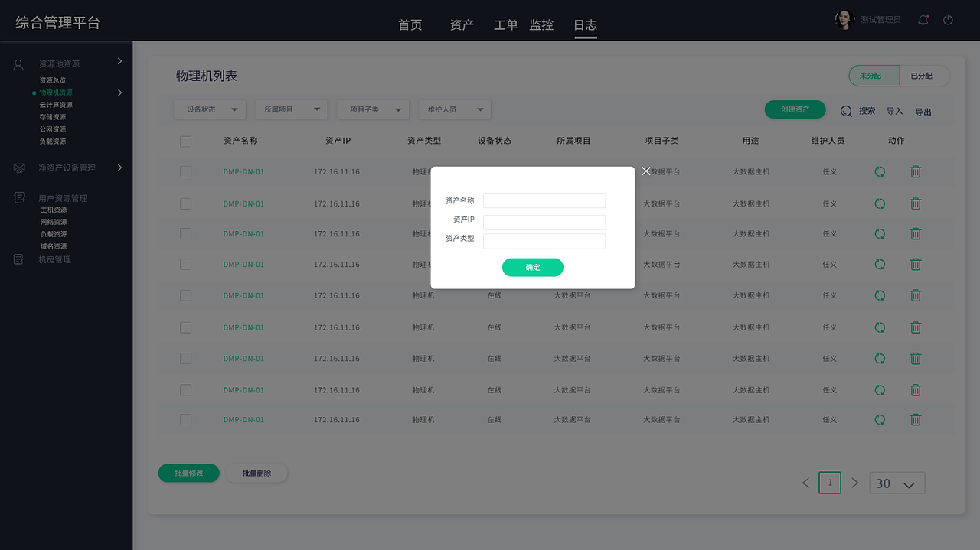Open the 设备状态 filter dropdown

209,109
